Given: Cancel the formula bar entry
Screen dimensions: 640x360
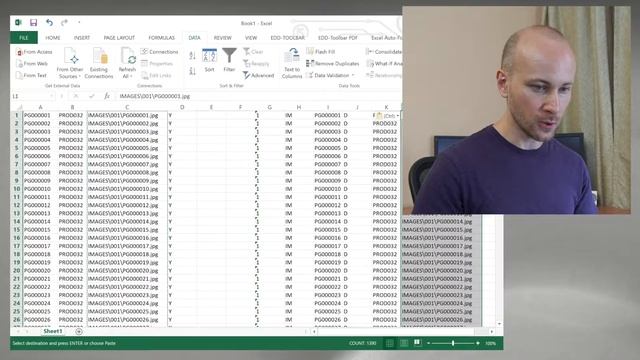Looking at the screenshot, I should (x=76, y=96).
